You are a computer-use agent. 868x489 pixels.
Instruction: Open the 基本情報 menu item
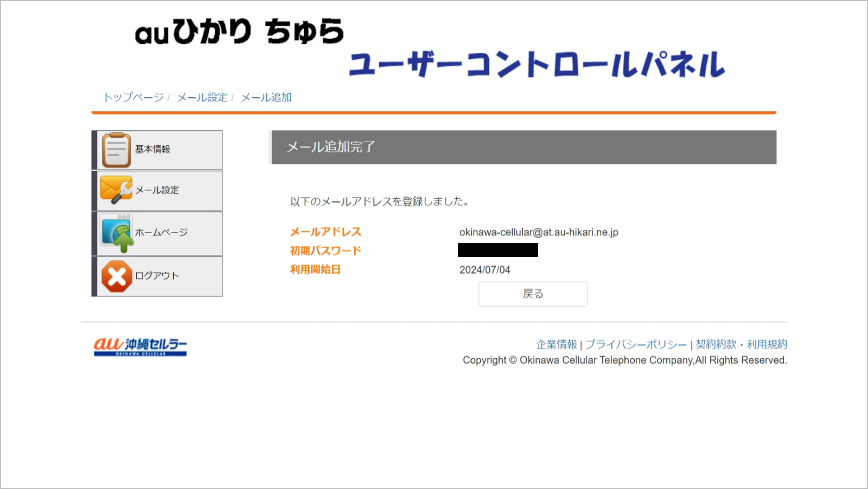(157, 150)
